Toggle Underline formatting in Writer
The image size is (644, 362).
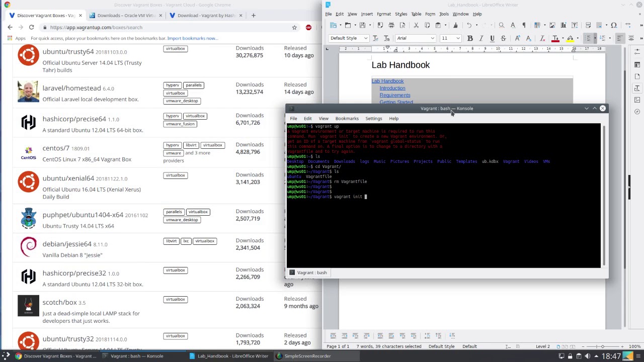(x=492, y=38)
